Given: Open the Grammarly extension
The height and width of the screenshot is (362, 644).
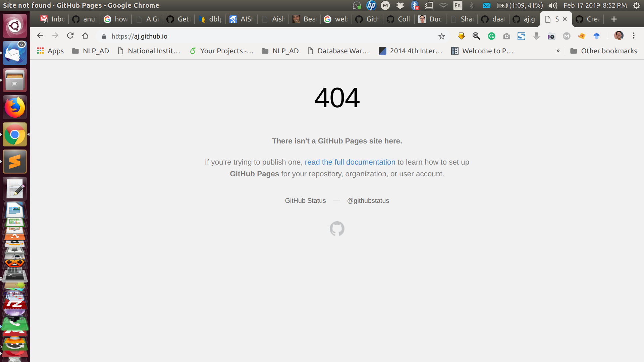Looking at the screenshot, I should tap(491, 36).
